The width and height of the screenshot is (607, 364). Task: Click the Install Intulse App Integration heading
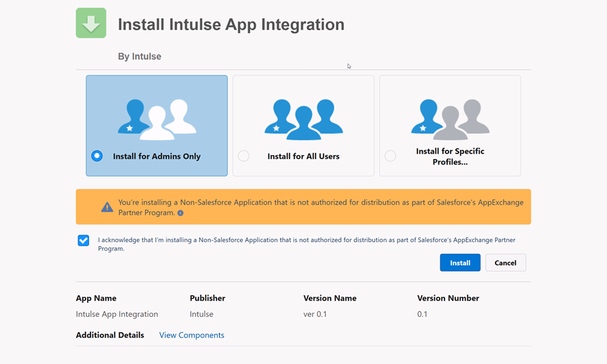click(x=231, y=24)
